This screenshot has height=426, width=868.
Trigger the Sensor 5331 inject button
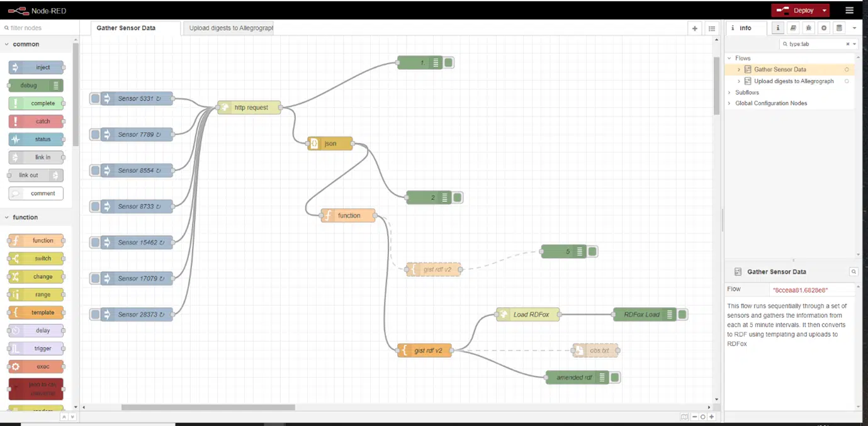pos(95,98)
